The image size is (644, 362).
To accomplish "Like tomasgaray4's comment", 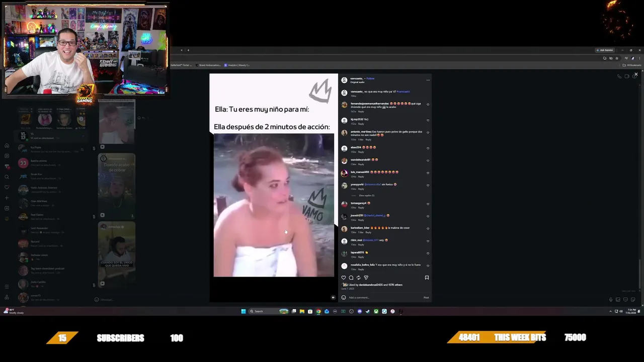I will 428,204.
